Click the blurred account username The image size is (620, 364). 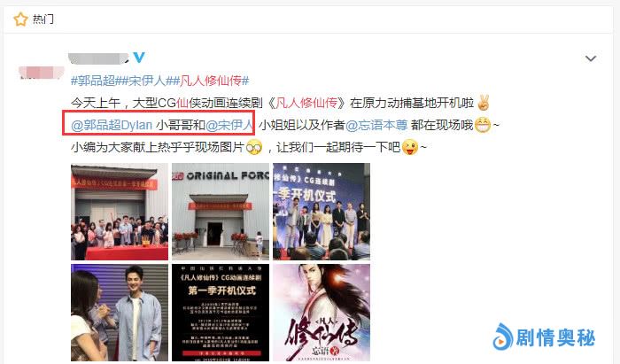98,58
